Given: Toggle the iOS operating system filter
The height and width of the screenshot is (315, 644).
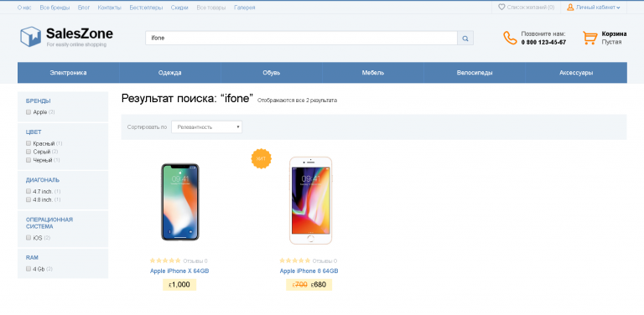Looking at the screenshot, I should pyautogui.click(x=29, y=237).
